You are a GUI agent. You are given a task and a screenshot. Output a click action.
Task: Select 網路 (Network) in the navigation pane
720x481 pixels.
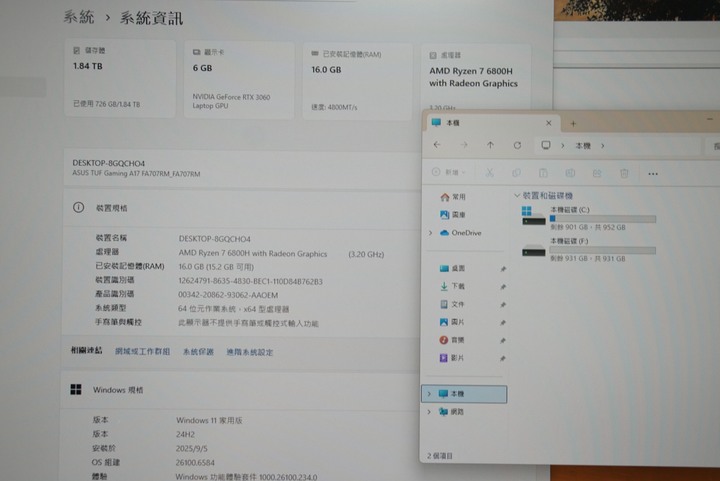451,412
